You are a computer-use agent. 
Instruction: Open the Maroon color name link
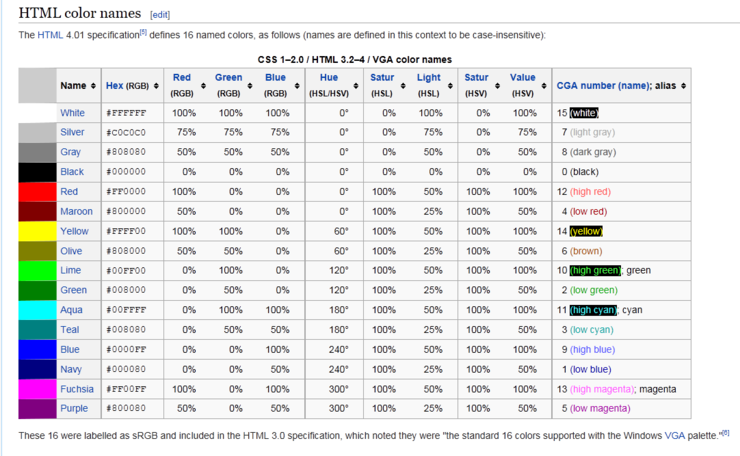76,211
